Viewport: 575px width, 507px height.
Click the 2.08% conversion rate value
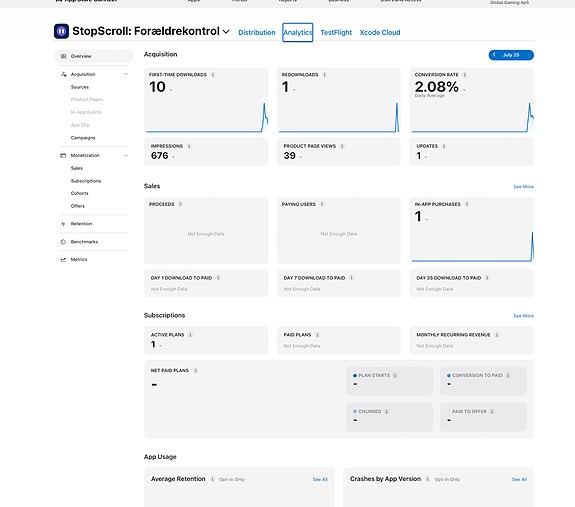click(x=436, y=87)
